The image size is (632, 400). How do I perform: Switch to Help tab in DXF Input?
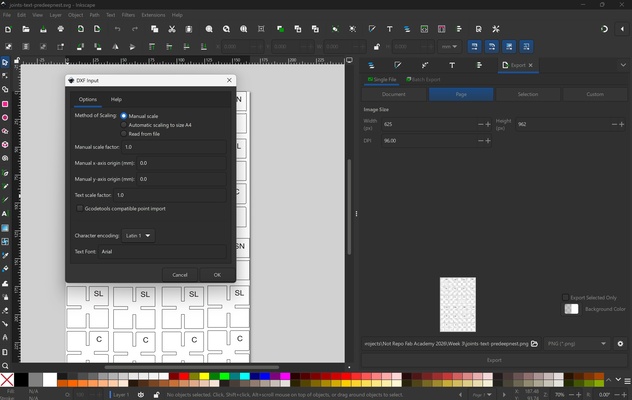tap(116, 100)
